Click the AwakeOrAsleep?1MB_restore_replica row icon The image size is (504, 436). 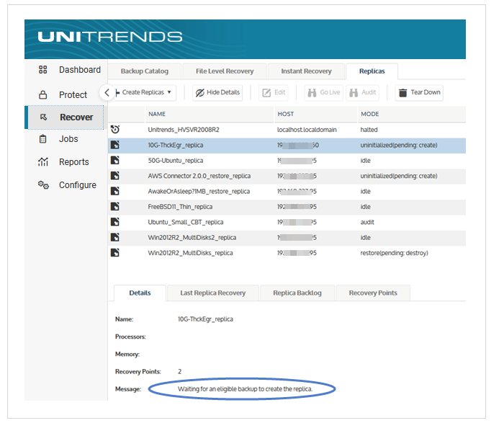(x=115, y=191)
